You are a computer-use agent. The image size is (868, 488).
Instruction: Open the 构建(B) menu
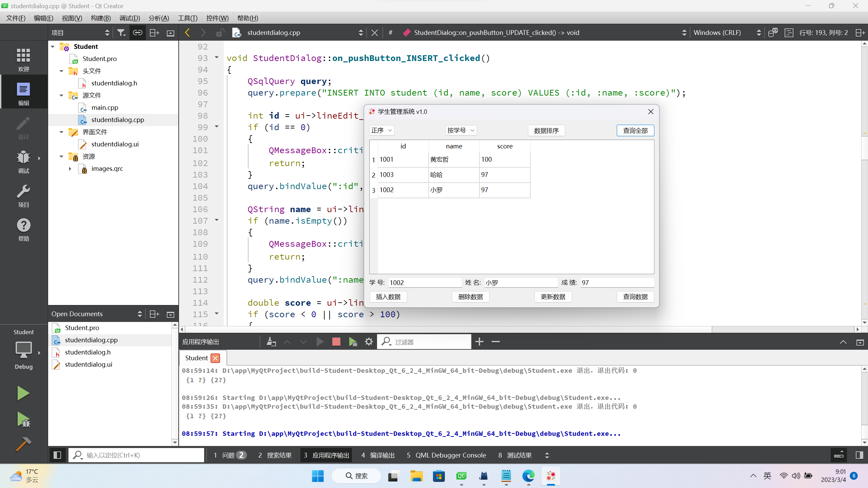click(x=100, y=18)
